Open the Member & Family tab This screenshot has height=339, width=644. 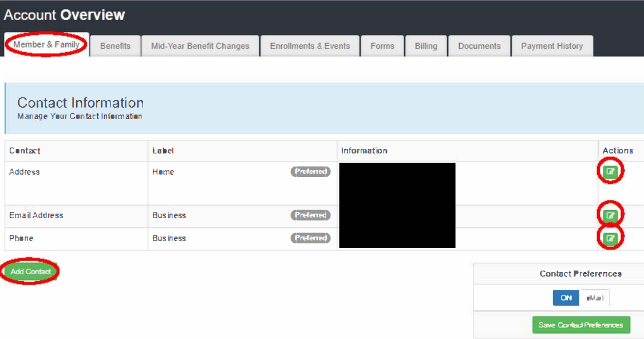(46, 45)
